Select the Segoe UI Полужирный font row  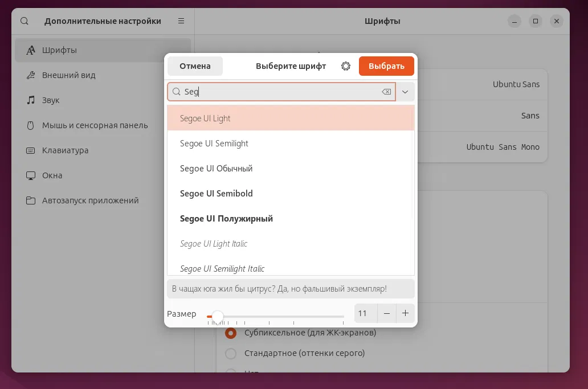(x=291, y=219)
